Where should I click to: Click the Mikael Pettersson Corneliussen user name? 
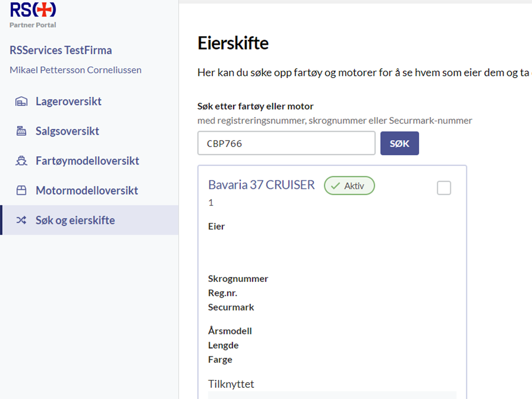pos(75,70)
